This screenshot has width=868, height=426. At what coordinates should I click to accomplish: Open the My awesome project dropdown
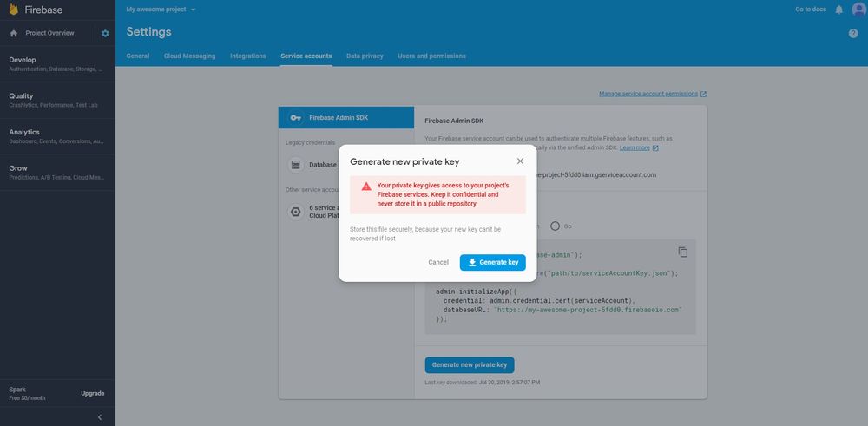click(x=161, y=10)
